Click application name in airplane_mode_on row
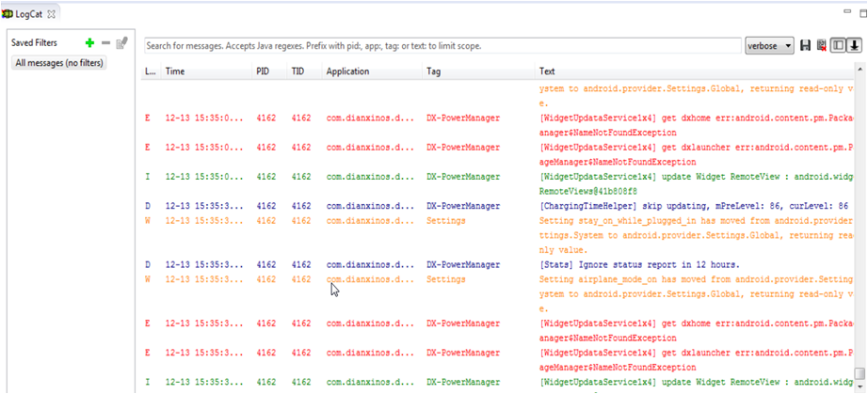 (370, 279)
